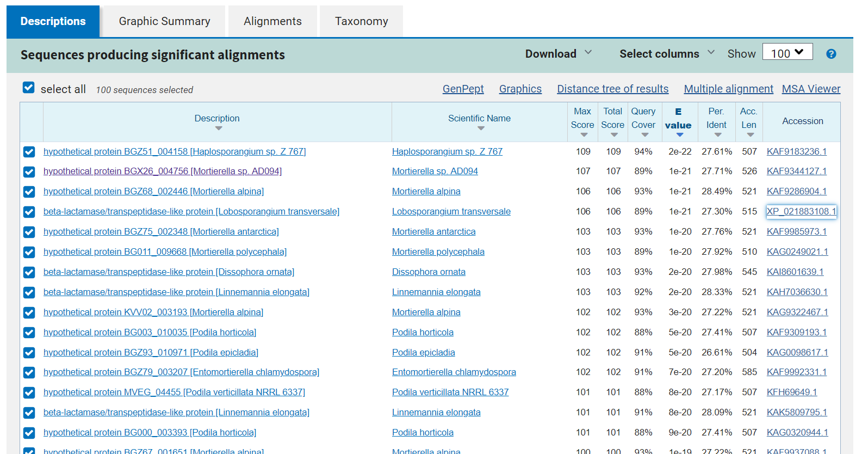Screen dimensions: 868x454
Task: Change the Show 100 results dropdown
Action: tap(788, 52)
